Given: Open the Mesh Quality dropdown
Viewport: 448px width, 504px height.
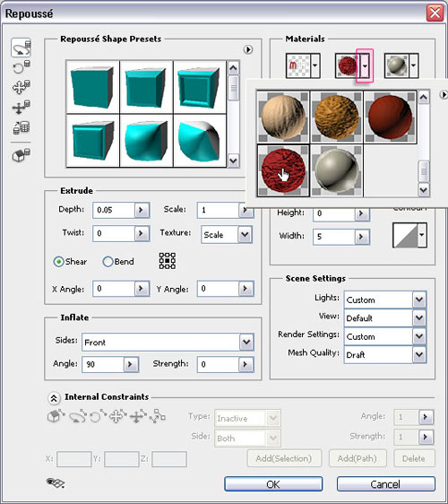Looking at the screenshot, I should [x=419, y=354].
